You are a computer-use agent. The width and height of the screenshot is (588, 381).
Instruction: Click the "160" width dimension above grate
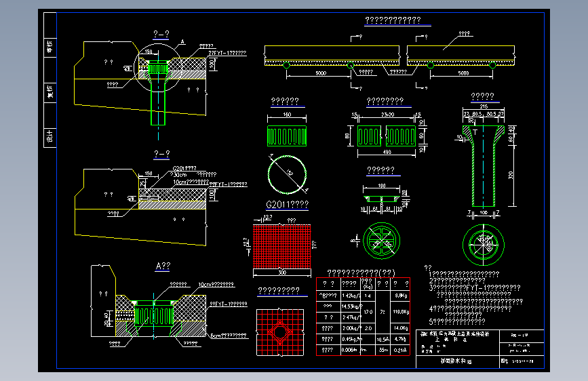click(x=287, y=115)
